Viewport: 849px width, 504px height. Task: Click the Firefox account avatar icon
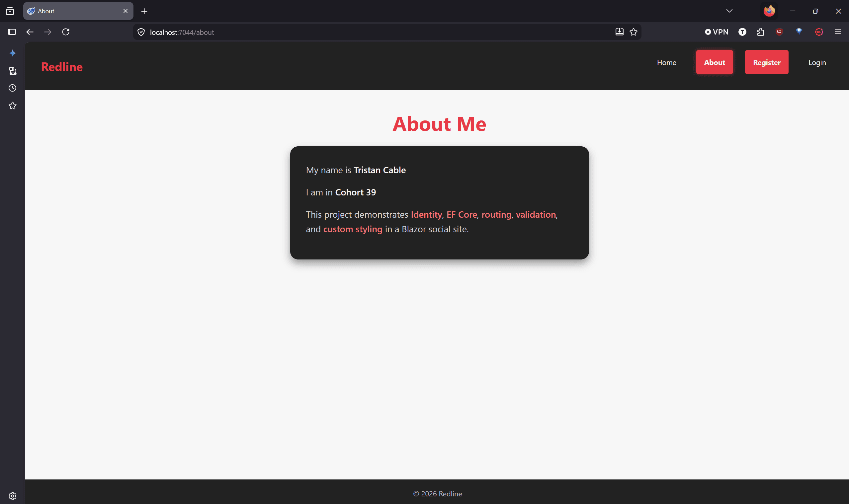click(x=769, y=11)
